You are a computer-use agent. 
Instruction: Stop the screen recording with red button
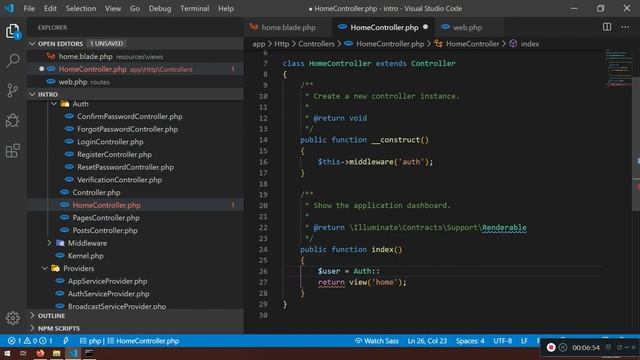[x=551, y=347]
